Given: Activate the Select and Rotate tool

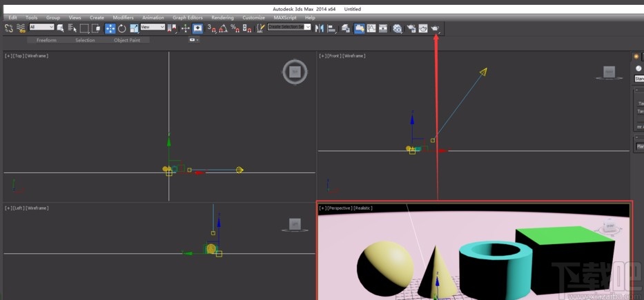Looking at the screenshot, I should point(122,28).
